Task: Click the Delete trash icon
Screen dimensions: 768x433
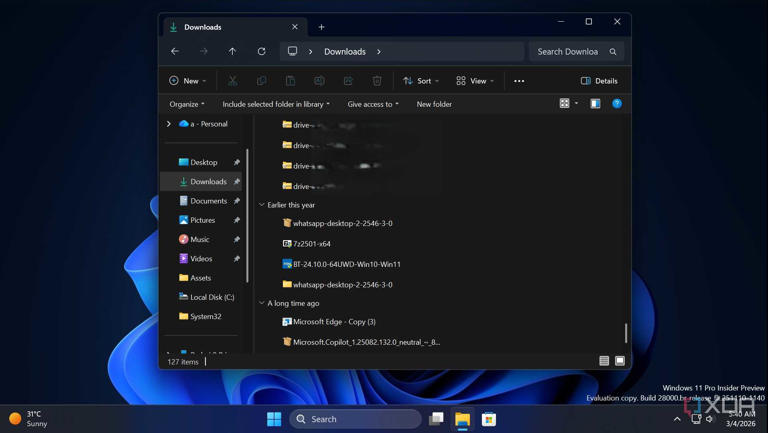Action: coord(377,81)
